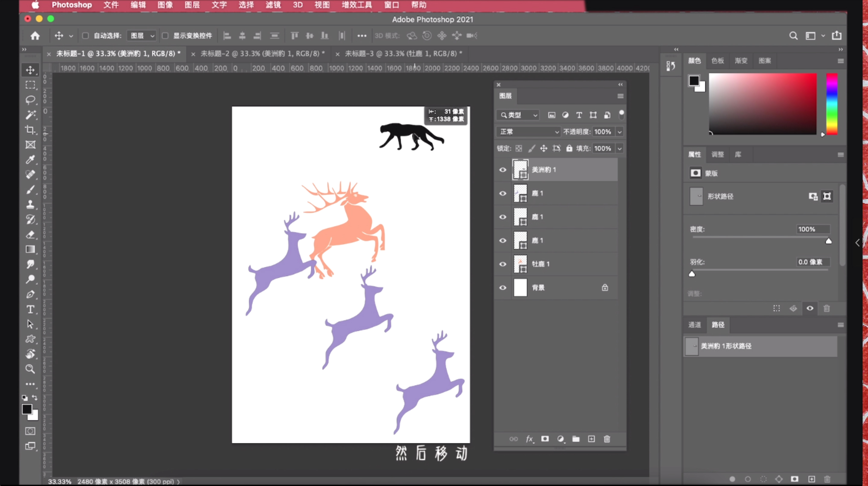The height and width of the screenshot is (486, 868).
Task: Click the add layer style fx icon
Action: coord(529,439)
